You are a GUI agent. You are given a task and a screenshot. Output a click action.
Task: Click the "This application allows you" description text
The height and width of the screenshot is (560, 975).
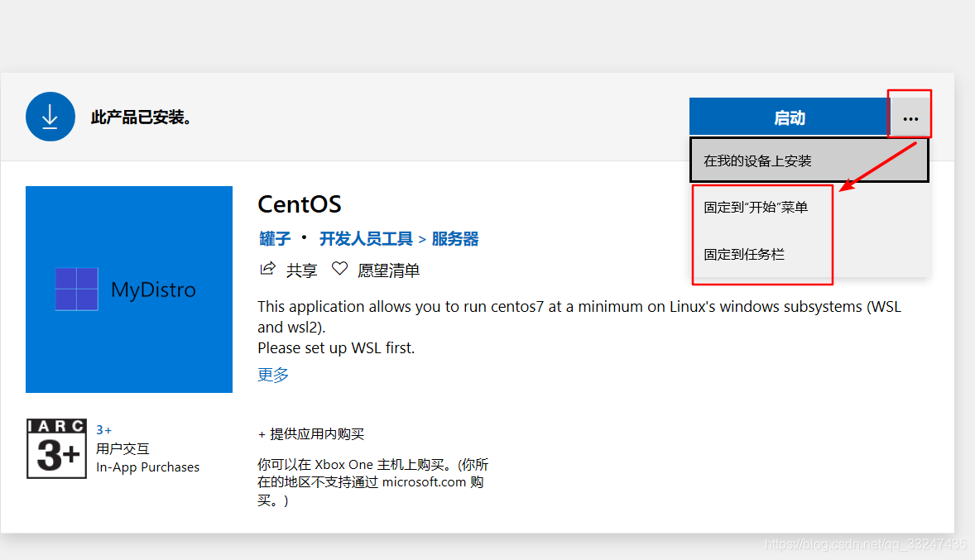click(579, 316)
